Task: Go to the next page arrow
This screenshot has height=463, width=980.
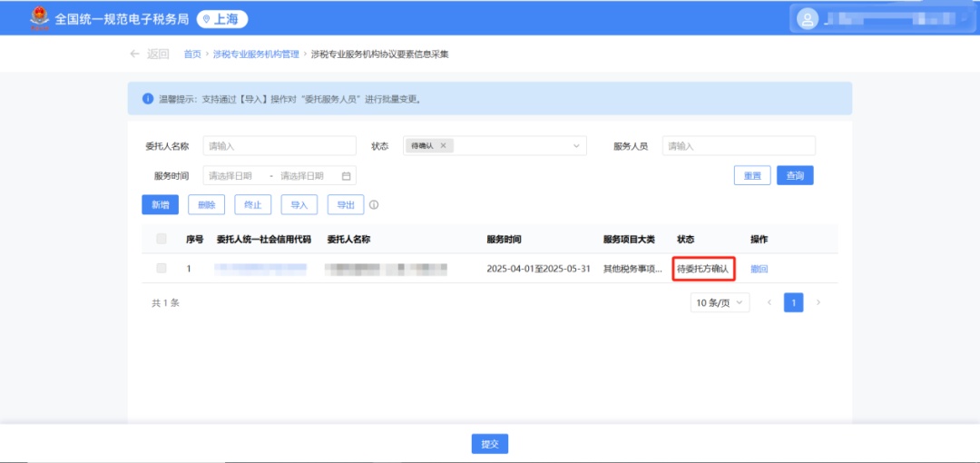Action: [818, 302]
